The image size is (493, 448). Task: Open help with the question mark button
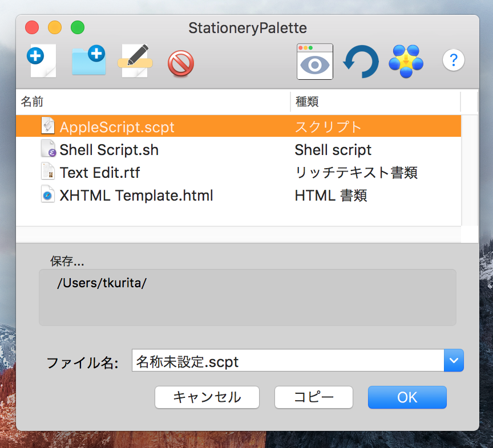coord(454,59)
